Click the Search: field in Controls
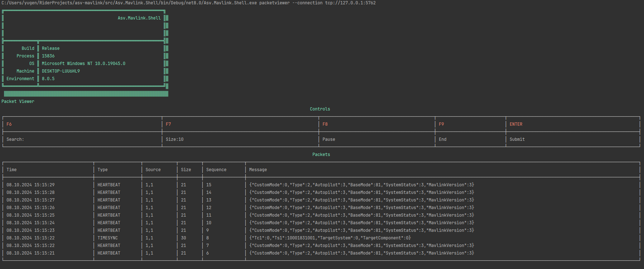The image size is (644, 269). pos(15,139)
